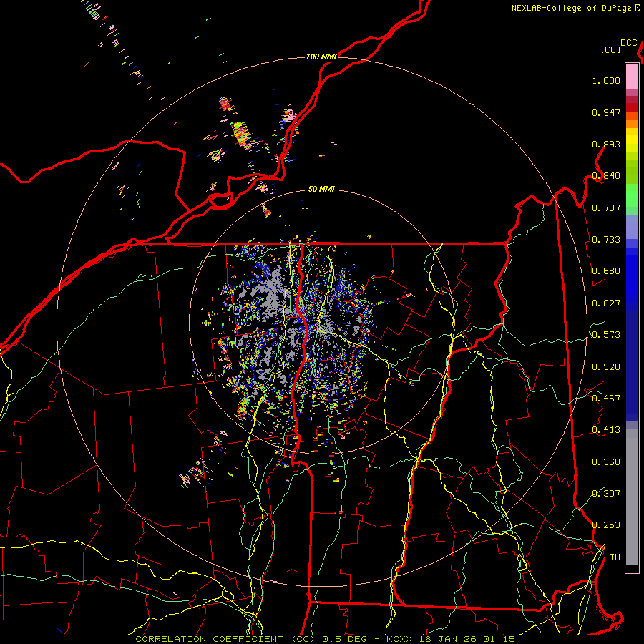644x644 pixels.
Task: Click the DCC label above the color scale
Action: [628, 43]
